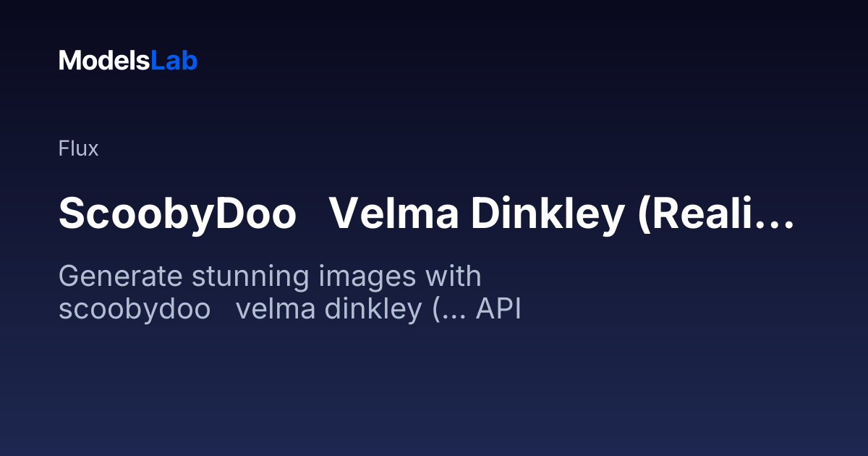This screenshot has width=868, height=456.
Task: Click the "Generate stunning images with" line
Action: point(270,278)
